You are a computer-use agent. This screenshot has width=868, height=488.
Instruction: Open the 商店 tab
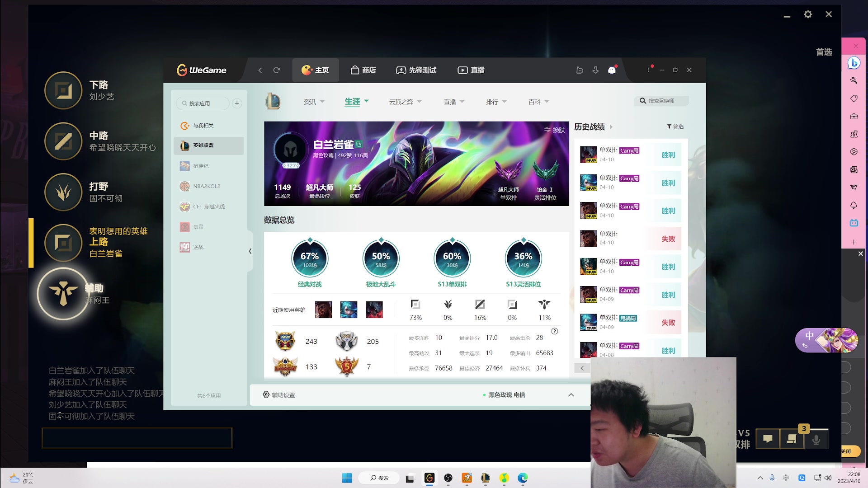coord(363,70)
